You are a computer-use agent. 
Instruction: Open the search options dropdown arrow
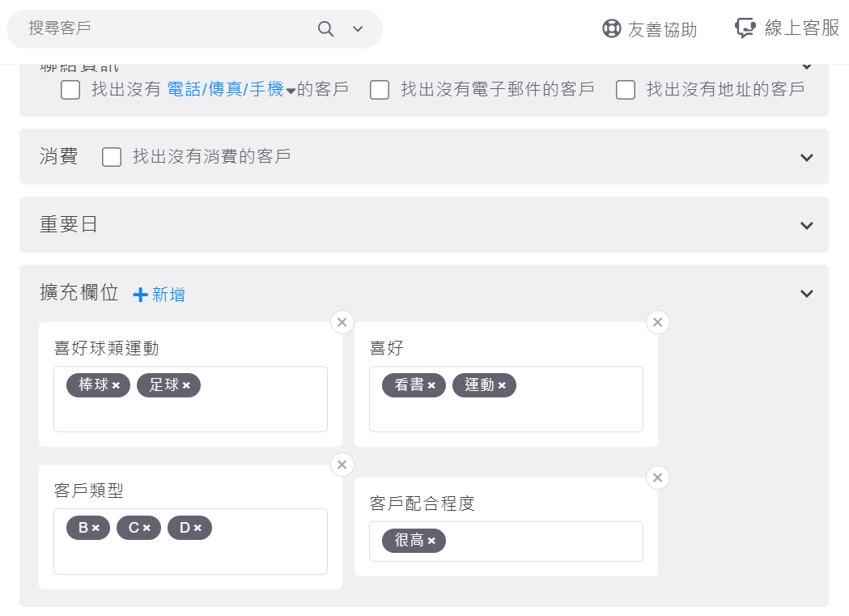pos(358,29)
